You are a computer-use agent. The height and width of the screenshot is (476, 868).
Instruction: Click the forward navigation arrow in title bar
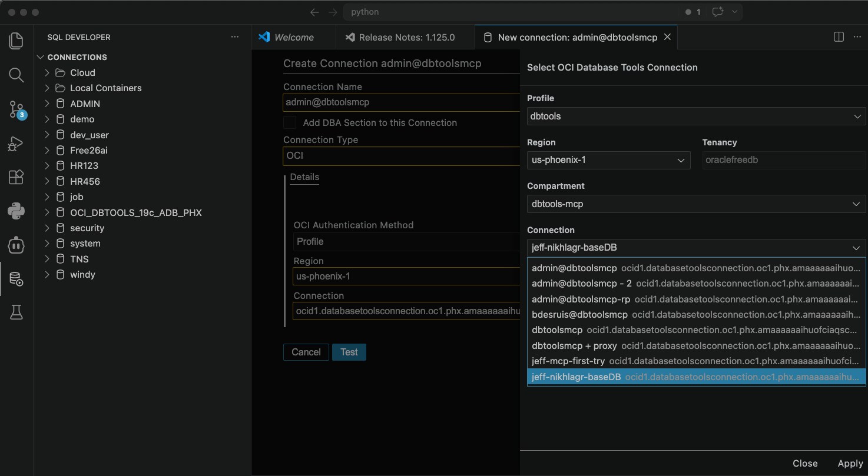pyautogui.click(x=333, y=12)
